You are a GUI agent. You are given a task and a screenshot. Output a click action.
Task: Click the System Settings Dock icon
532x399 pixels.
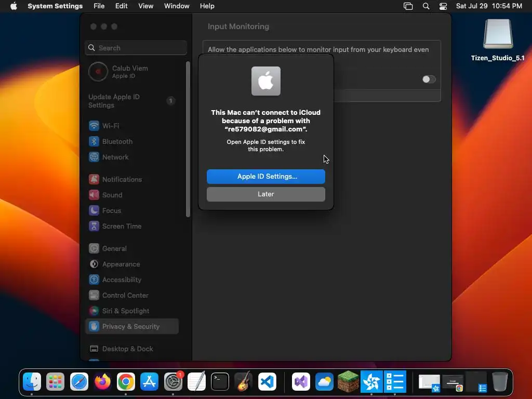coord(173,382)
